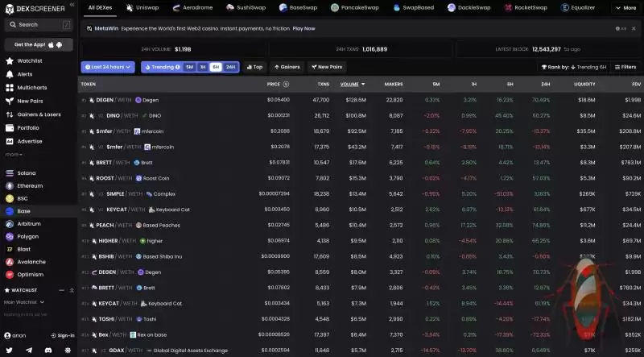Open the Telegram icon at sidebar bottom
644x357 pixels.
[x=29, y=351]
